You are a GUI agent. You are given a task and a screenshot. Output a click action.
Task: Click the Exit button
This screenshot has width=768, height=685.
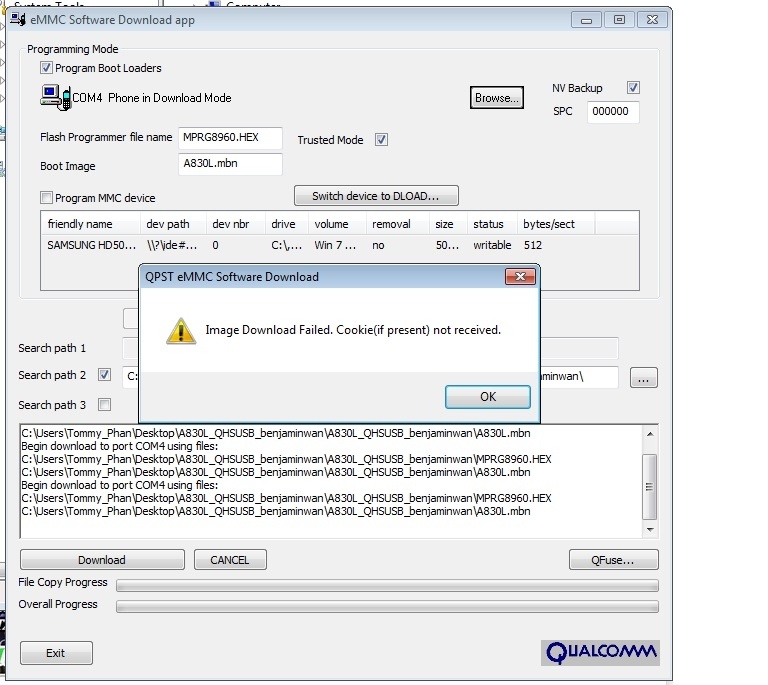[56, 653]
